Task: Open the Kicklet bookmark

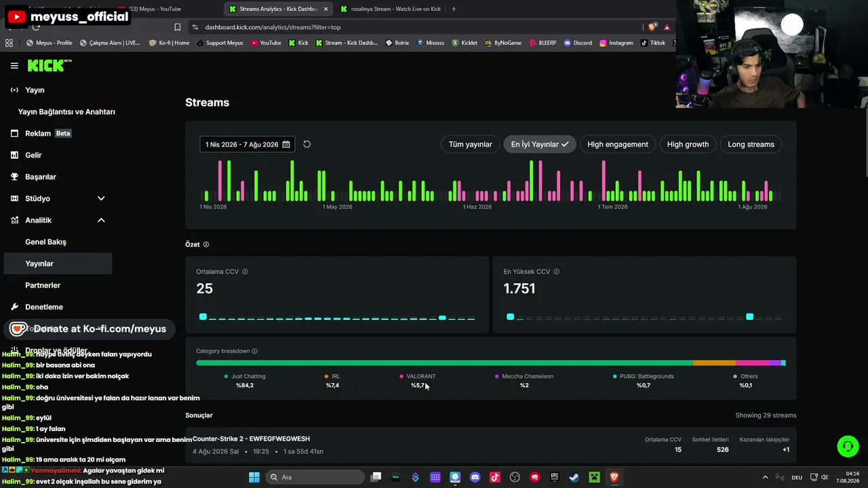Action: pyautogui.click(x=465, y=43)
